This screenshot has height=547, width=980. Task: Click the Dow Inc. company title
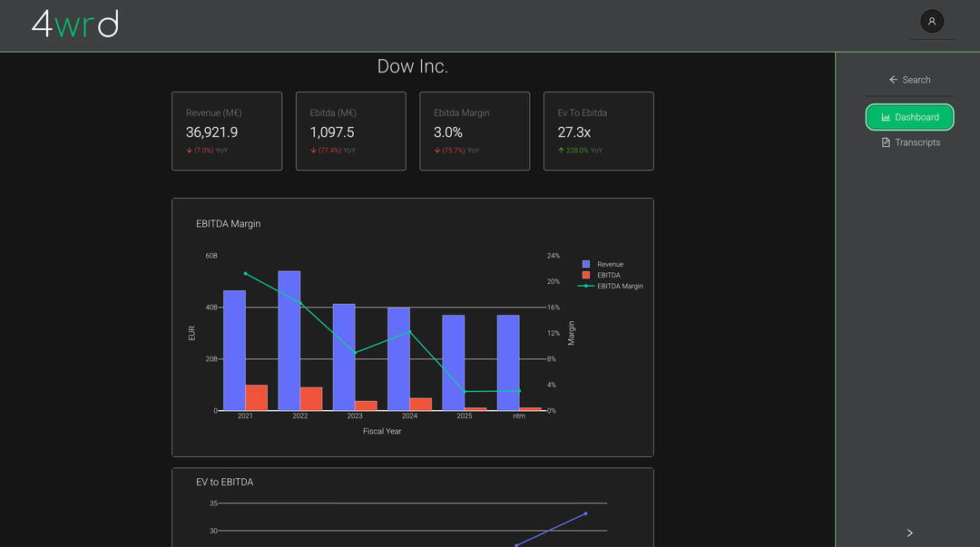tap(413, 66)
